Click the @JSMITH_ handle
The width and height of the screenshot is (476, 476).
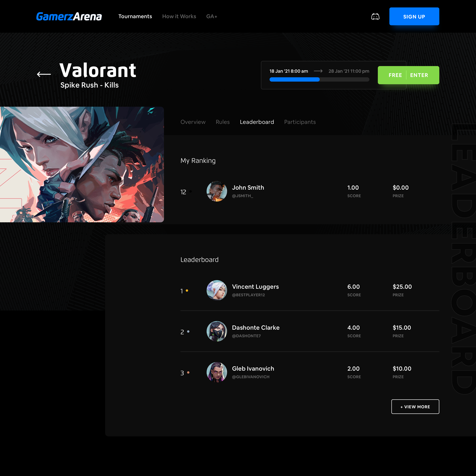pos(243,196)
